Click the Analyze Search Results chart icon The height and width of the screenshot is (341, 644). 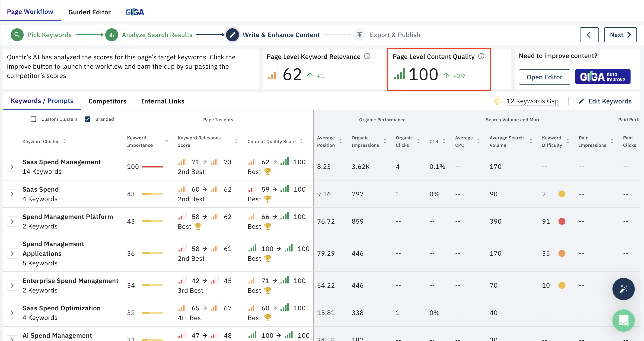pyautogui.click(x=112, y=35)
